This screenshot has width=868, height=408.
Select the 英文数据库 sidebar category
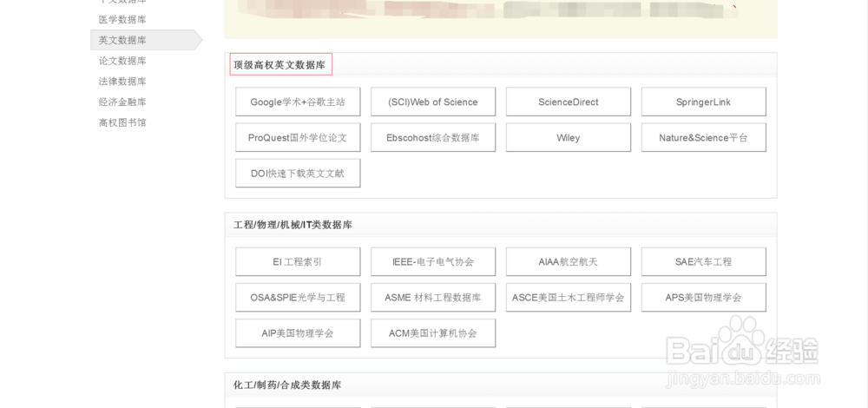click(x=146, y=40)
